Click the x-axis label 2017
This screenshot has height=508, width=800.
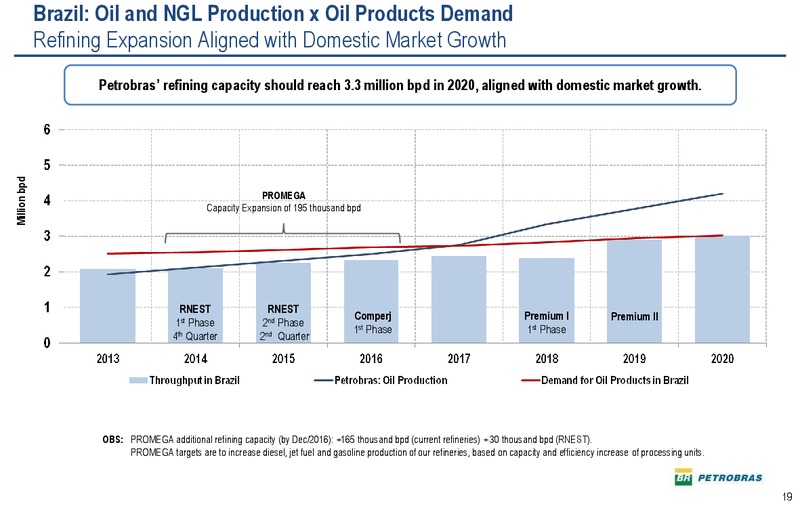(x=459, y=359)
